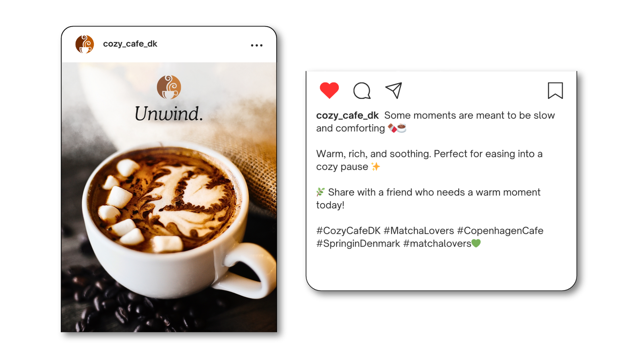Save the post with the bookmark icon

[555, 90]
